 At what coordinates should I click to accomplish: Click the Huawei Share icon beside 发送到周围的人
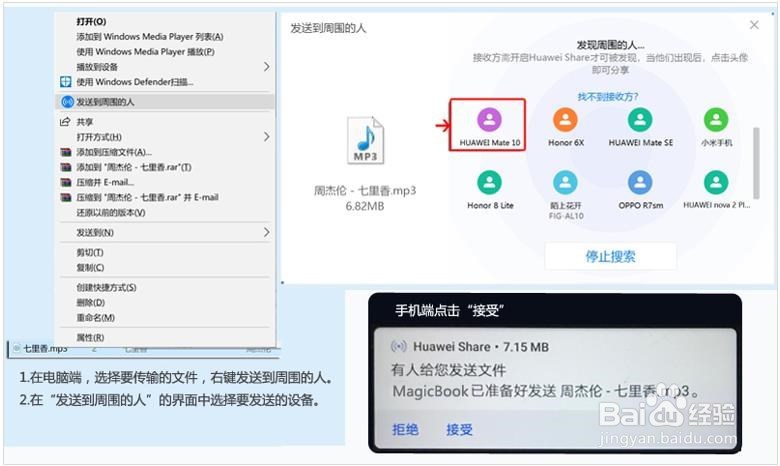pos(67,102)
